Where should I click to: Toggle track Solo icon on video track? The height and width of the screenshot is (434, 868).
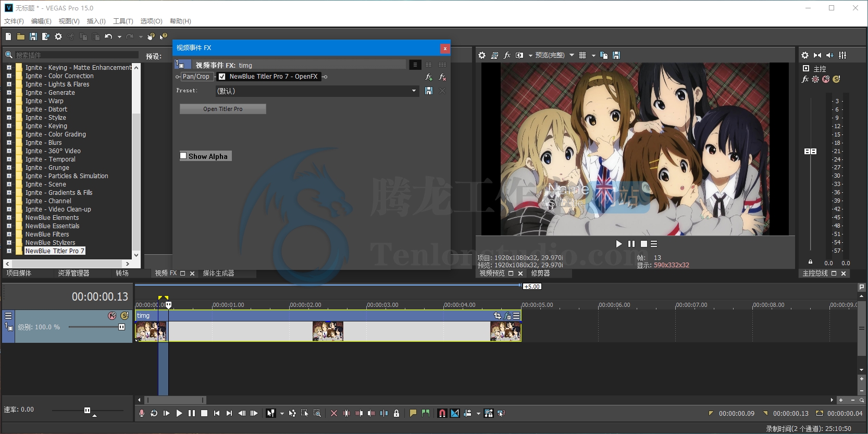125,316
